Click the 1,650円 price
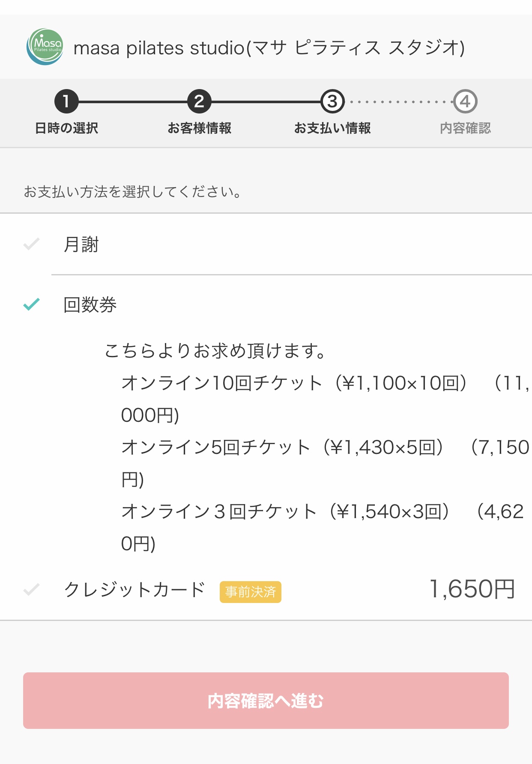This screenshot has height=764, width=532. coord(472,589)
